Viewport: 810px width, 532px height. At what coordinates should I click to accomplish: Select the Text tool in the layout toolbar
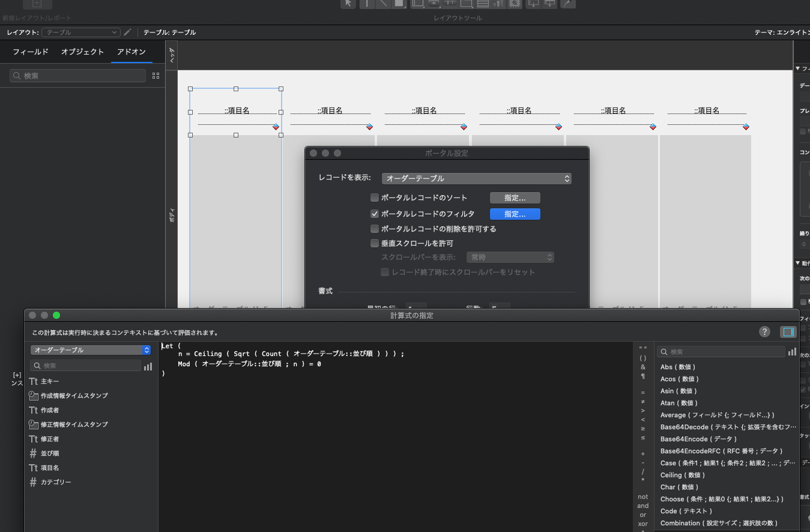click(x=366, y=4)
